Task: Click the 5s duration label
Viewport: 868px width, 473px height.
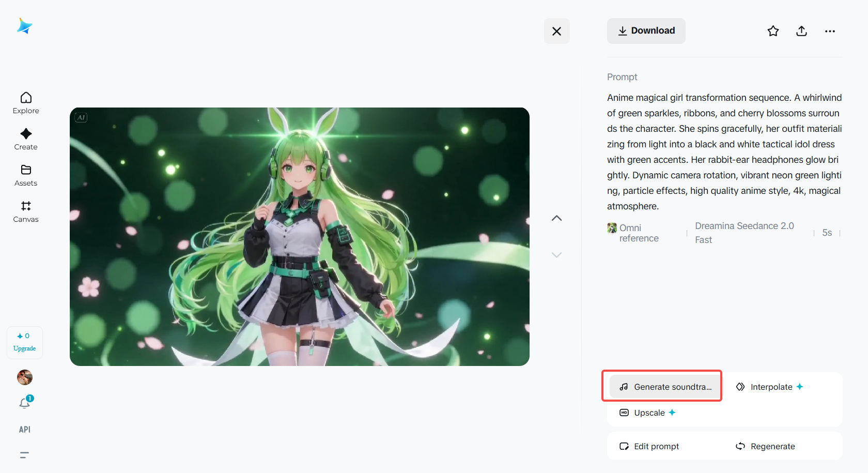Action: pyautogui.click(x=827, y=233)
